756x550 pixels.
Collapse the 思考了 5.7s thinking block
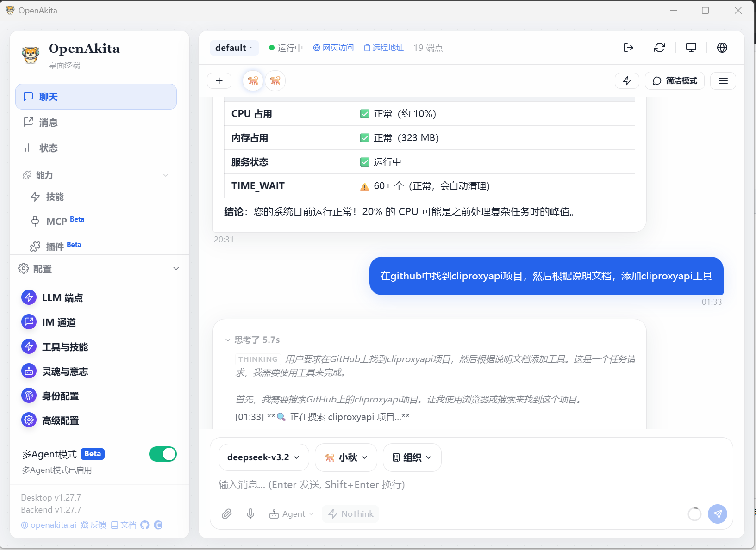pos(253,340)
